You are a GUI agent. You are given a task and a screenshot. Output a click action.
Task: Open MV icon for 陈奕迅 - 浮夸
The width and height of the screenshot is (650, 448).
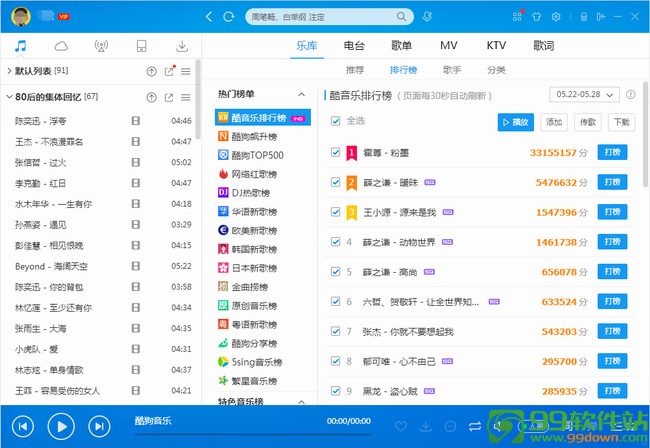(136, 121)
